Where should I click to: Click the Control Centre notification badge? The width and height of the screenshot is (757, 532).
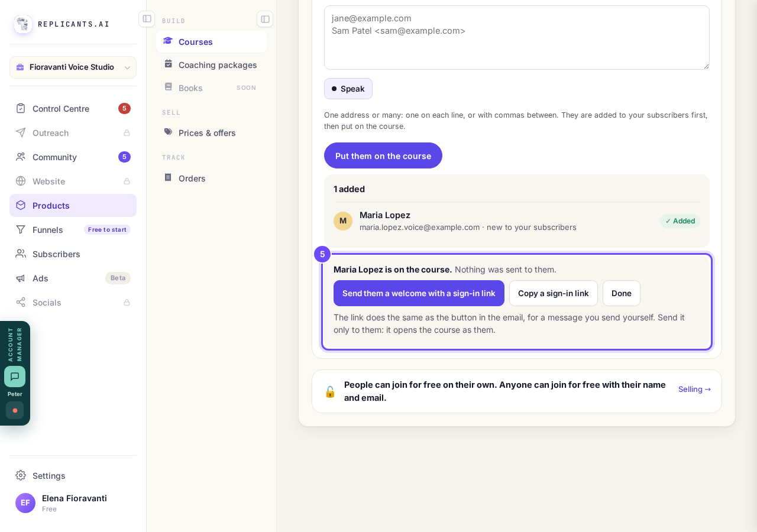pos(124,108)
